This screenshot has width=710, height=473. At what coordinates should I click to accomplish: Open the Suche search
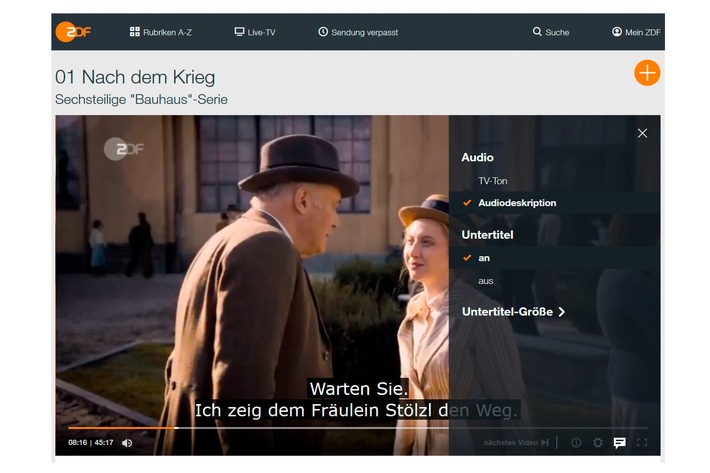[x=551, y=32]
